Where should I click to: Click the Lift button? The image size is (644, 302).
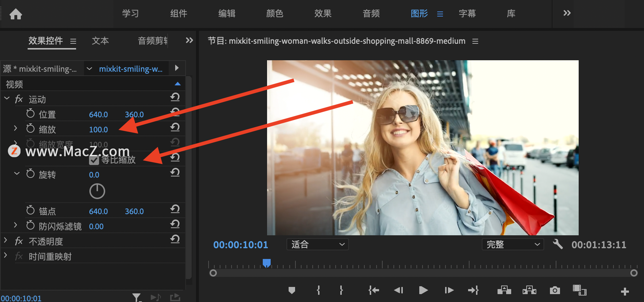tap(504, 290)
